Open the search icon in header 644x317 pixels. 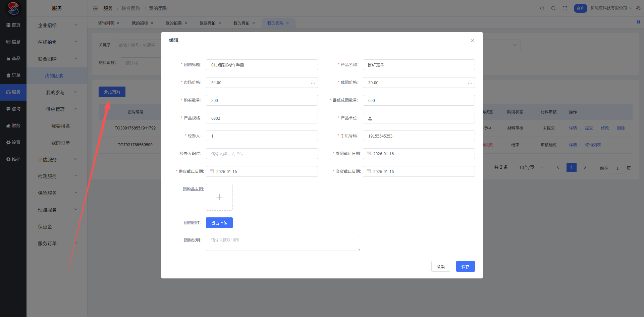pos(553,8)
